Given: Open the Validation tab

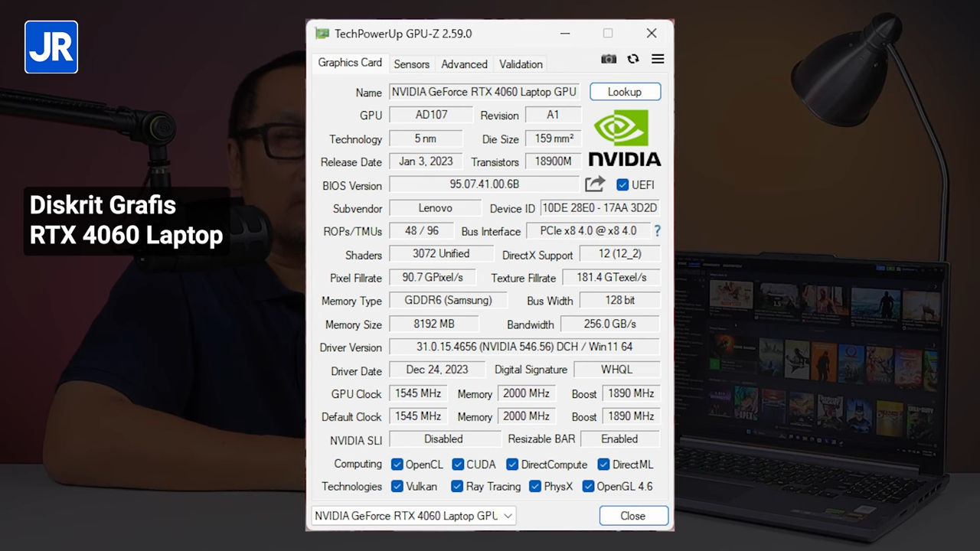Looking at the screenshot, I should 521,64.
